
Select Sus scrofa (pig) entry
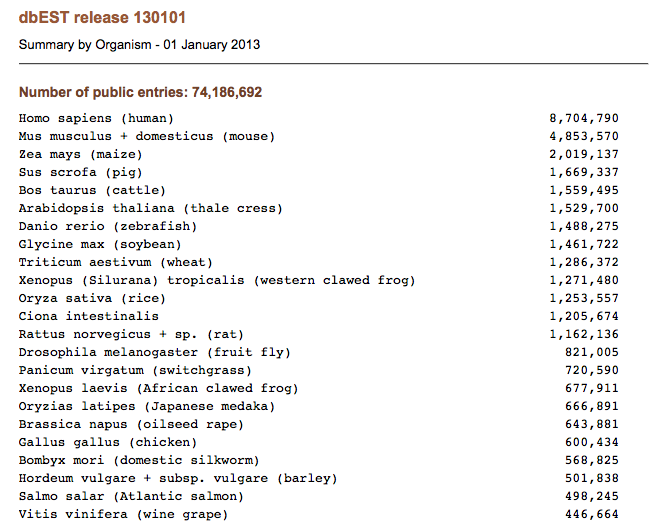(81, 173)
